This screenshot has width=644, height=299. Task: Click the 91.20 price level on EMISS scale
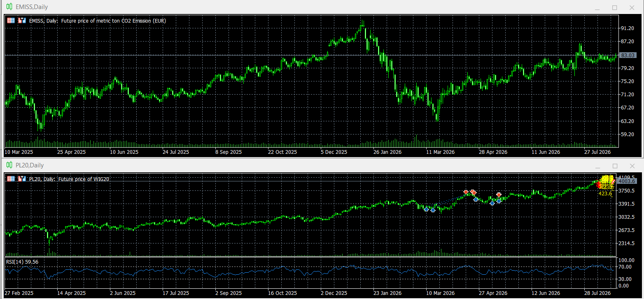point(628,28)
